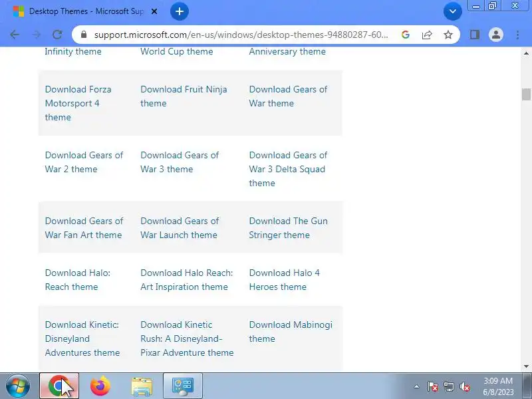
Task: Open Gears of War Fan Art theme
Action: coord(84,228)
